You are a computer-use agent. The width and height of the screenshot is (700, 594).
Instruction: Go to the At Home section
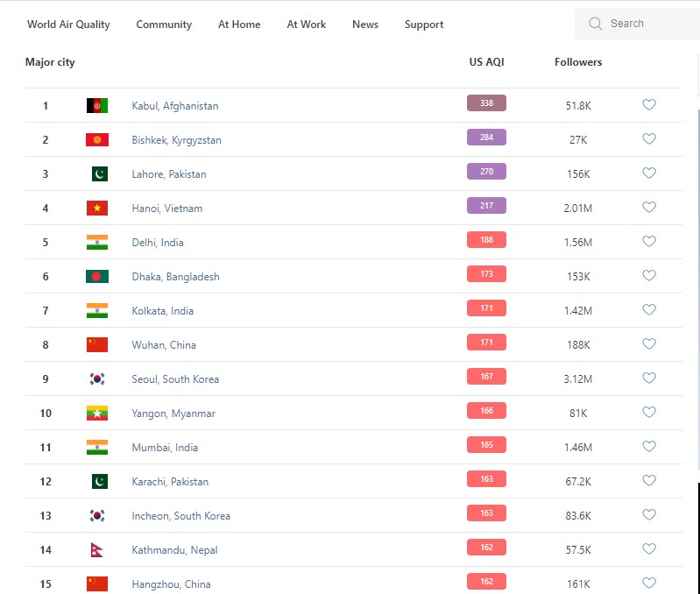(x=239, y=25)
